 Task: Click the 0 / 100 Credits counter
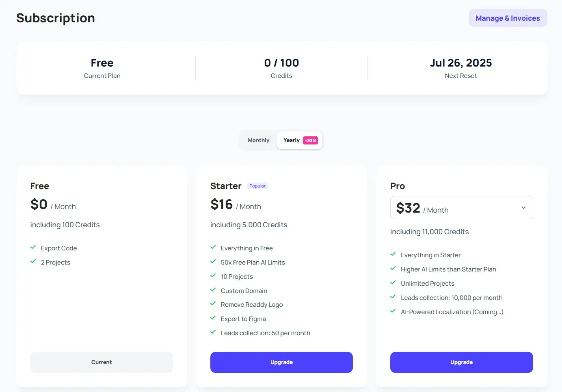coord(281,63)
